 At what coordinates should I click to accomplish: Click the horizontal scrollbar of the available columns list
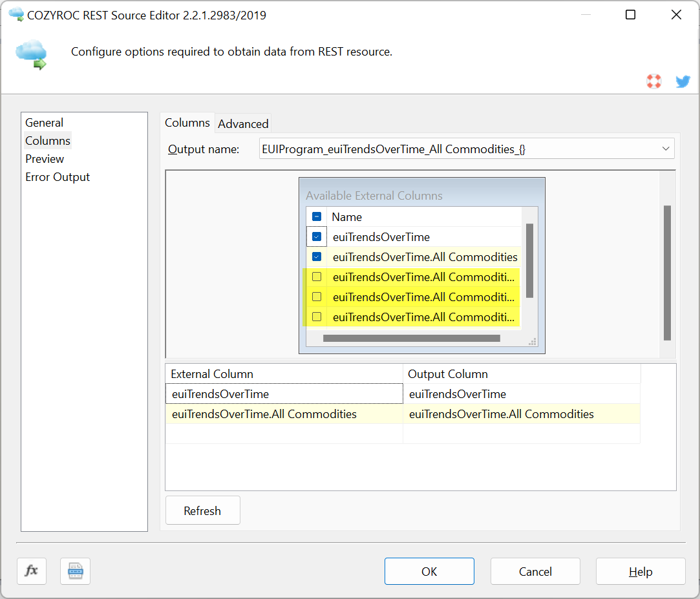coord(411,339)
